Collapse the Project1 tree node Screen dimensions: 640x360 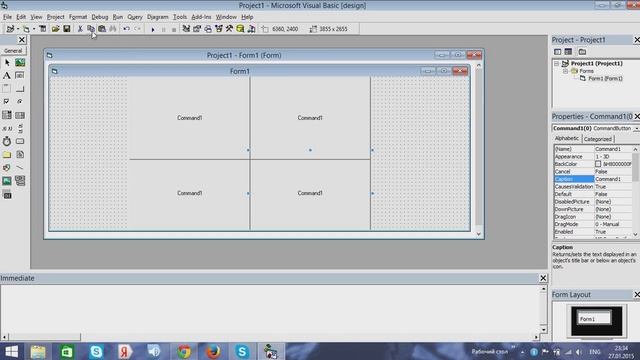coord(557,64)
